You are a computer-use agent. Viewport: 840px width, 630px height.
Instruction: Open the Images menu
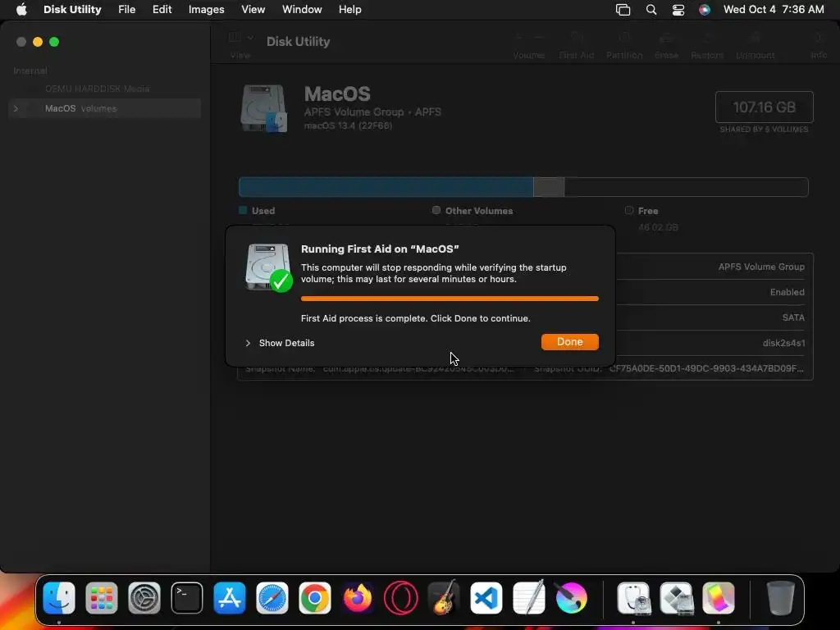(x=206, y=10)
